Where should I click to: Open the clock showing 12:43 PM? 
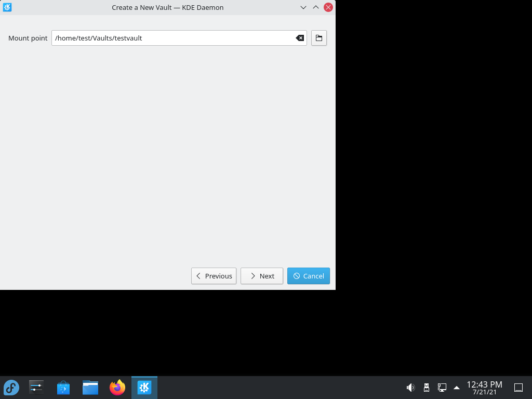[x=485, y=388]
